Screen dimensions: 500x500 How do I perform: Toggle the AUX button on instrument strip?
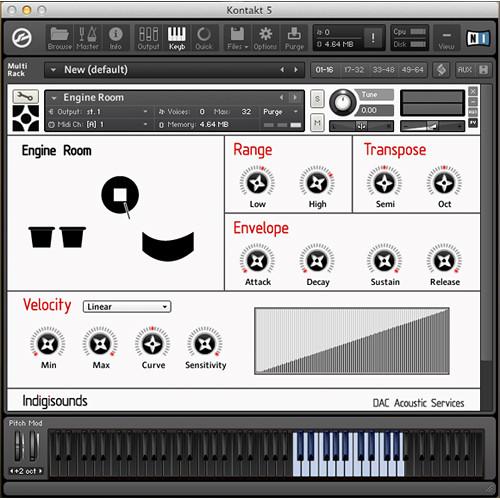coord(473,112)
